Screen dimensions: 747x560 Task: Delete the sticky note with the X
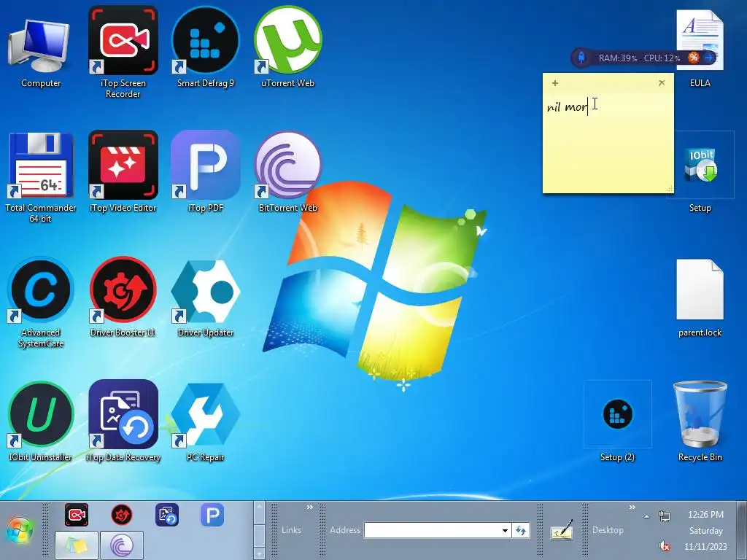pyautogui.click(x=662, y=83)
